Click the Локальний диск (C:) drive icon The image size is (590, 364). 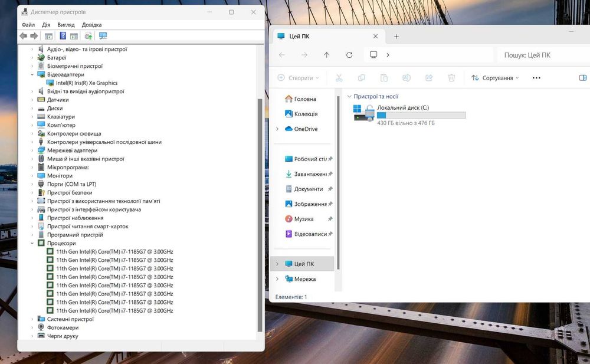pyautogui.click(x=364, y=113)
